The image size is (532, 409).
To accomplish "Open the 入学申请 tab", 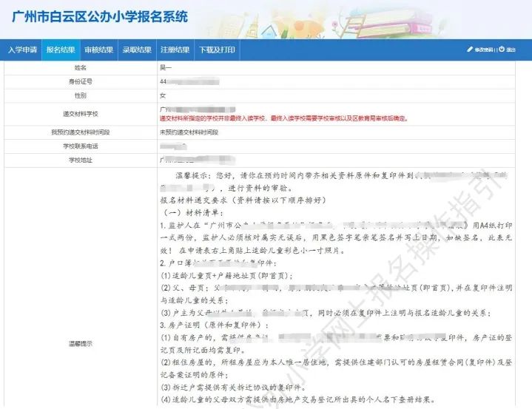I will click(22, 50).
